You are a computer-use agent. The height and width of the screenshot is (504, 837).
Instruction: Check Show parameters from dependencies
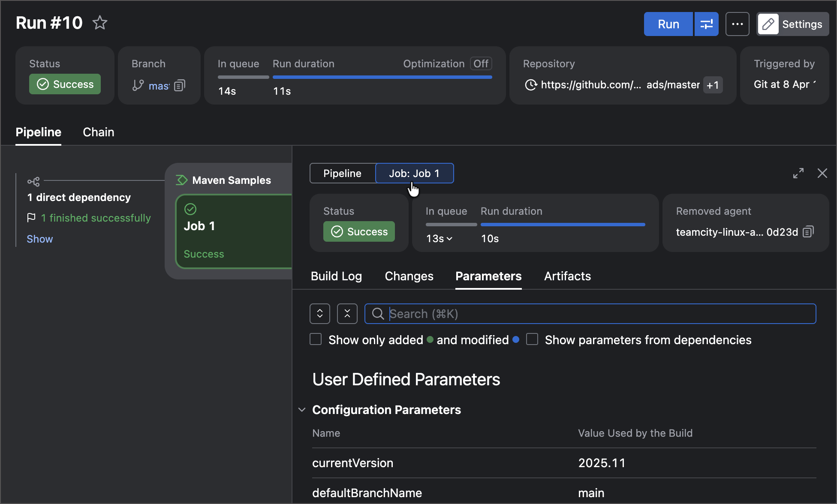[x=532, y=339]
